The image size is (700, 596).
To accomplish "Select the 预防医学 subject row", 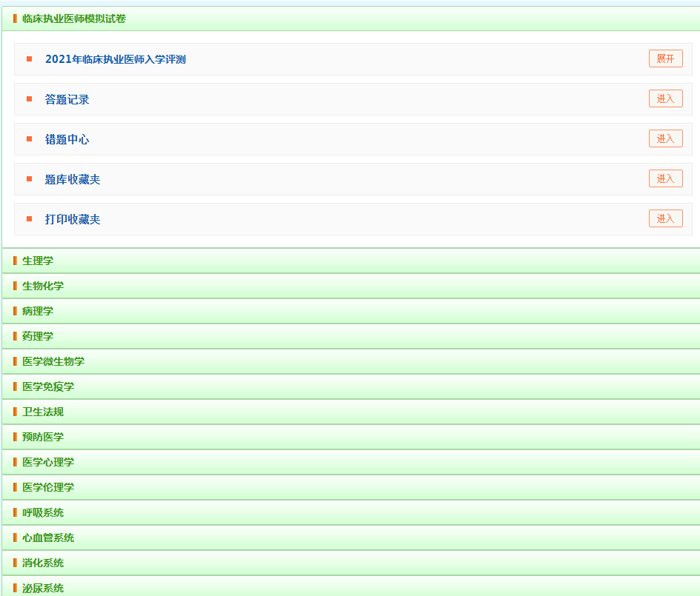I will click(43, 437).
